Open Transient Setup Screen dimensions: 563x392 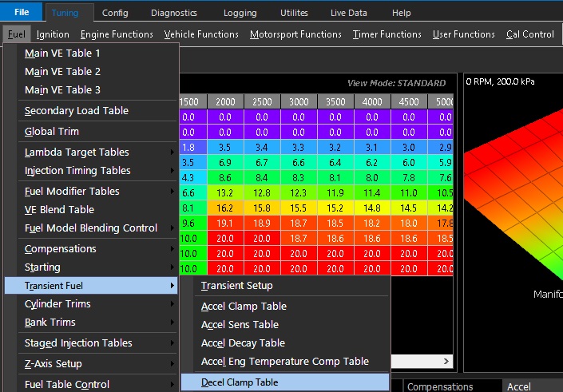[x=285, y=285]
